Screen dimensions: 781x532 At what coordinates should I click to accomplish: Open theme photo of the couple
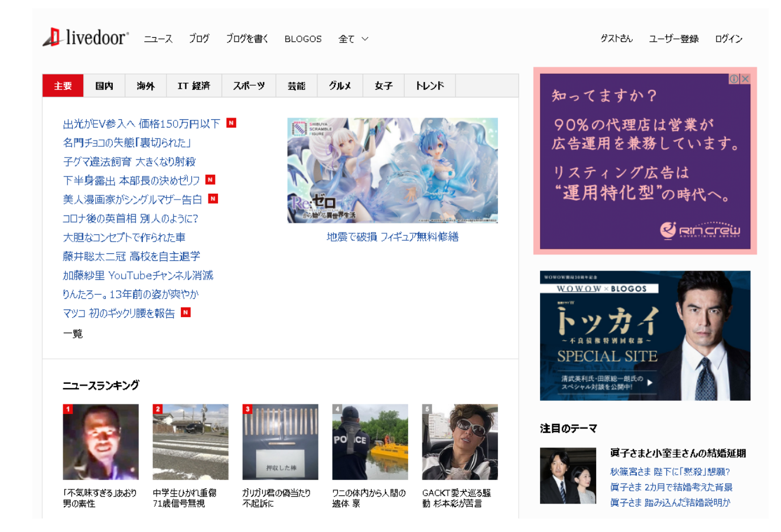point(568,475)
